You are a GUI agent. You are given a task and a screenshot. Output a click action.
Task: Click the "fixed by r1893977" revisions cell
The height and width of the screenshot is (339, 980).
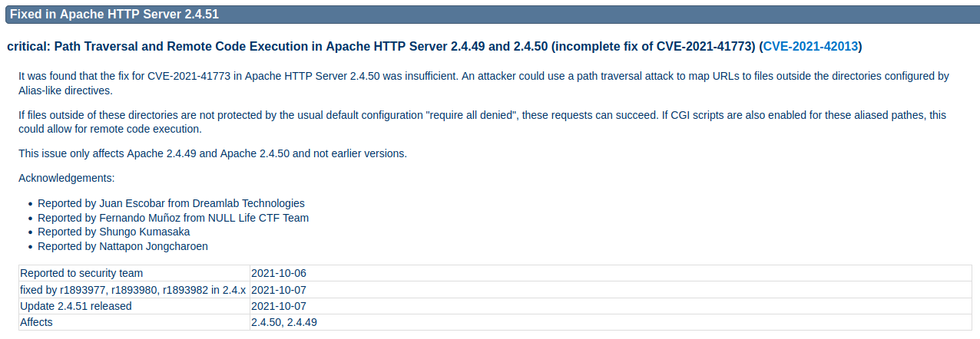point(133,290)
